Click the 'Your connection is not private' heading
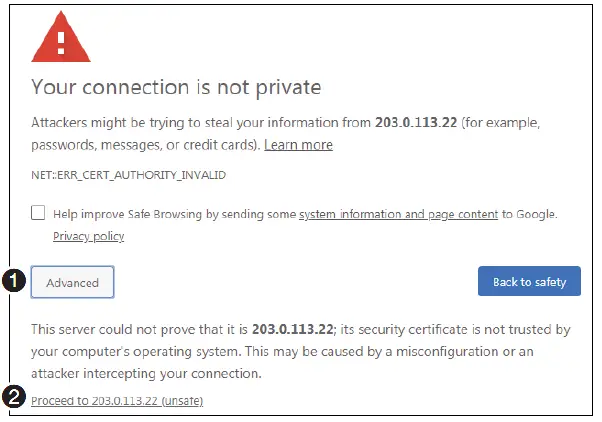 [x=176, y=87]
